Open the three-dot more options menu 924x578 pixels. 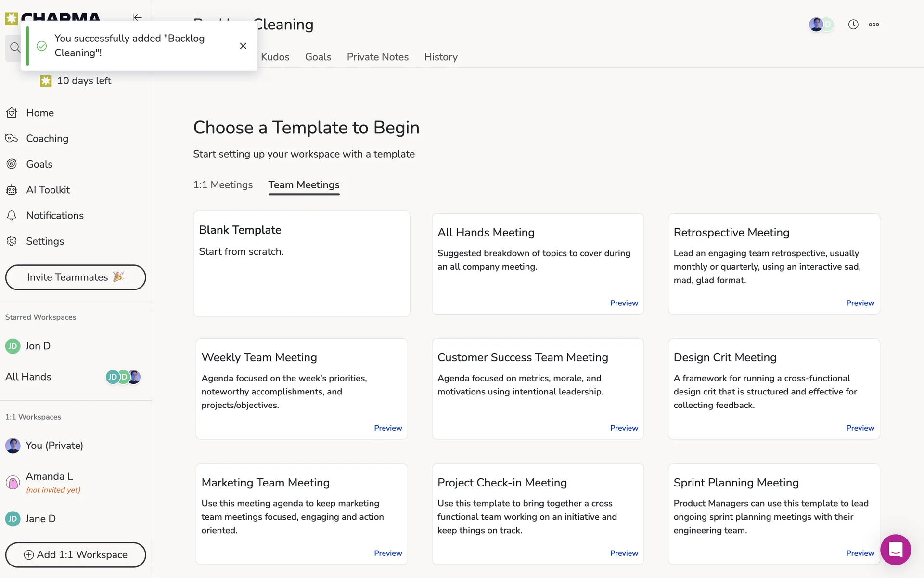[874, 25]
